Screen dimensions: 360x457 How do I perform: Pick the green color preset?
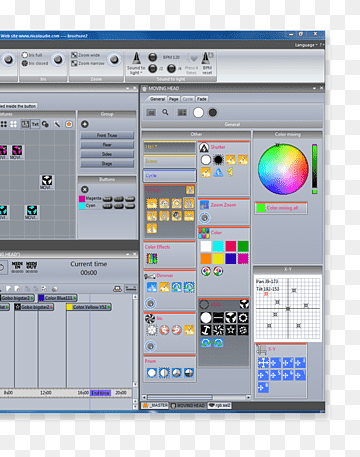(243, 246)
